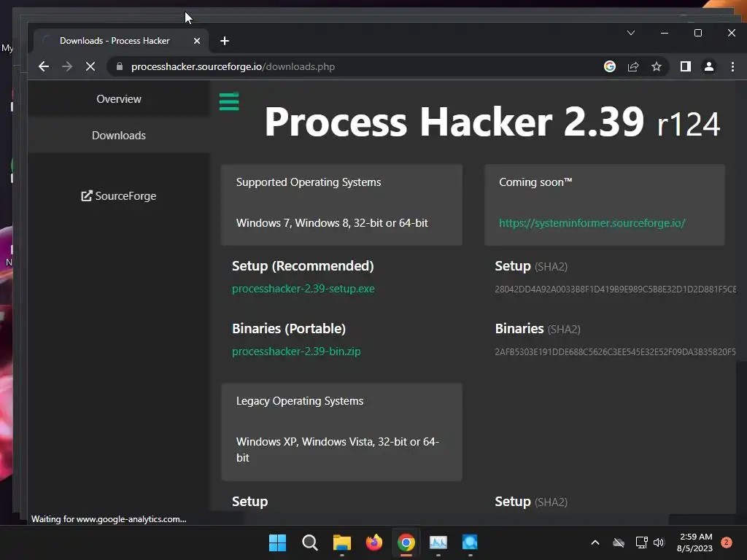This screenshot has height=560, width=747.
Task: Open File Explorer from the taskbar
Action: (x=341, y=542)
